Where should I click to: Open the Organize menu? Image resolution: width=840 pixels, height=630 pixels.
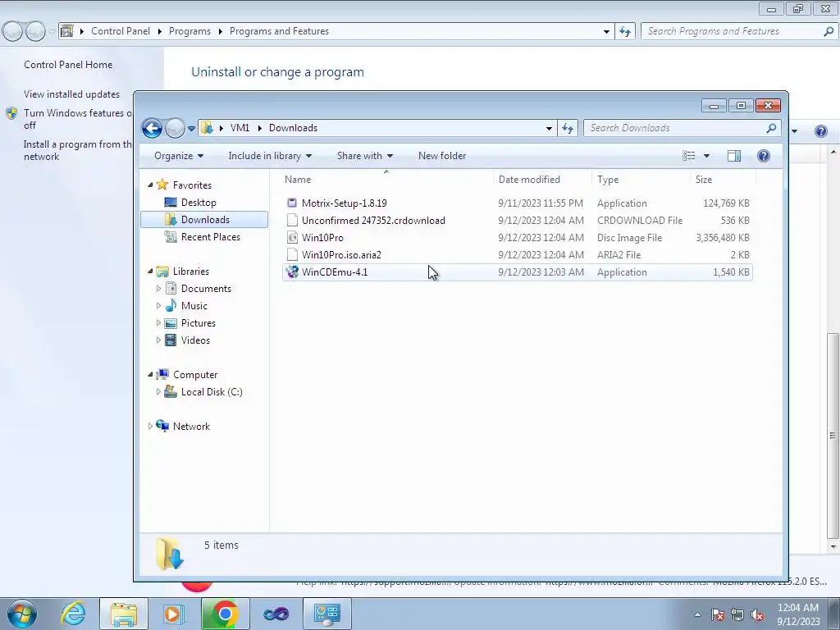[x=178, y=156]
